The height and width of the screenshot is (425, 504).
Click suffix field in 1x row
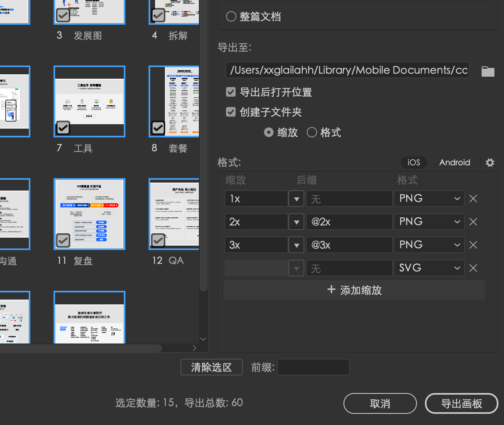coord(349,199)
